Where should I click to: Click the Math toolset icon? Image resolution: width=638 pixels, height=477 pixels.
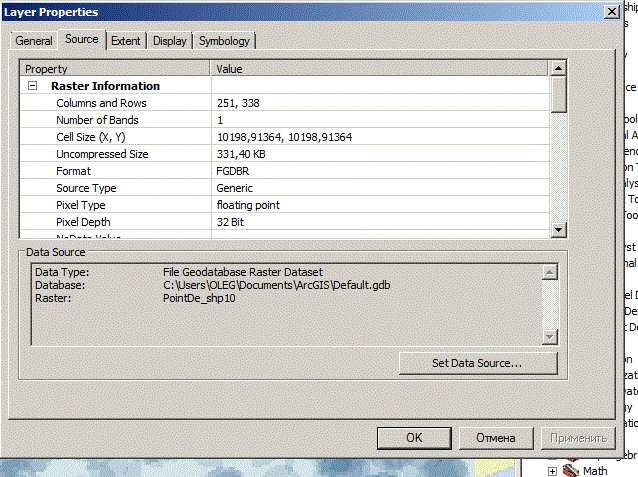point(571,470)
